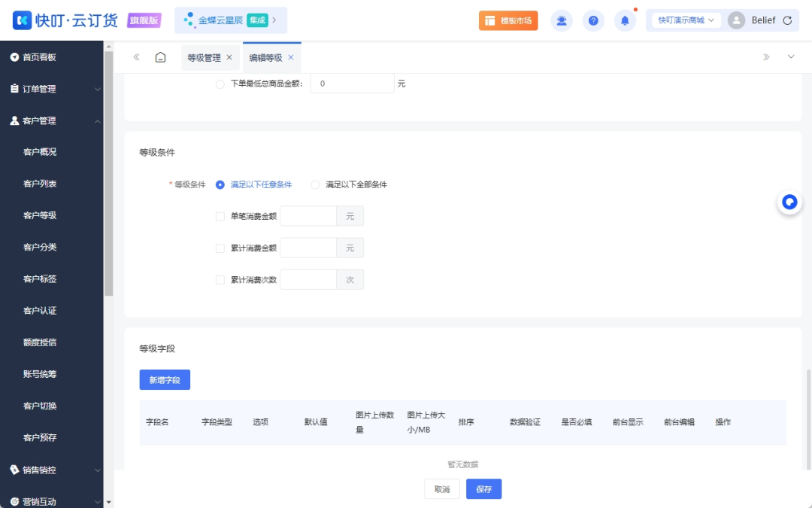Click the 新增字段 button

point(164,379)
